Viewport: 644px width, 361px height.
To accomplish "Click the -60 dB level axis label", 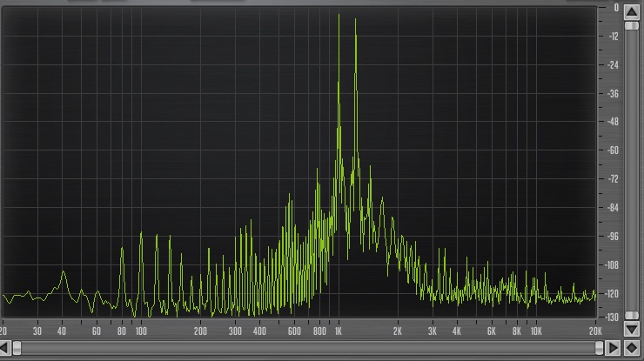I will coord(613,150).
